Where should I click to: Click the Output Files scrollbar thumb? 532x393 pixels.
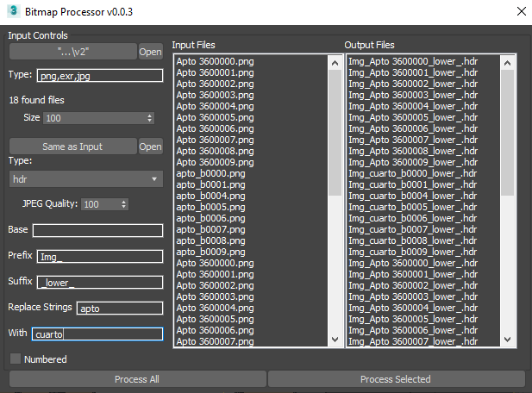[507, 133]
